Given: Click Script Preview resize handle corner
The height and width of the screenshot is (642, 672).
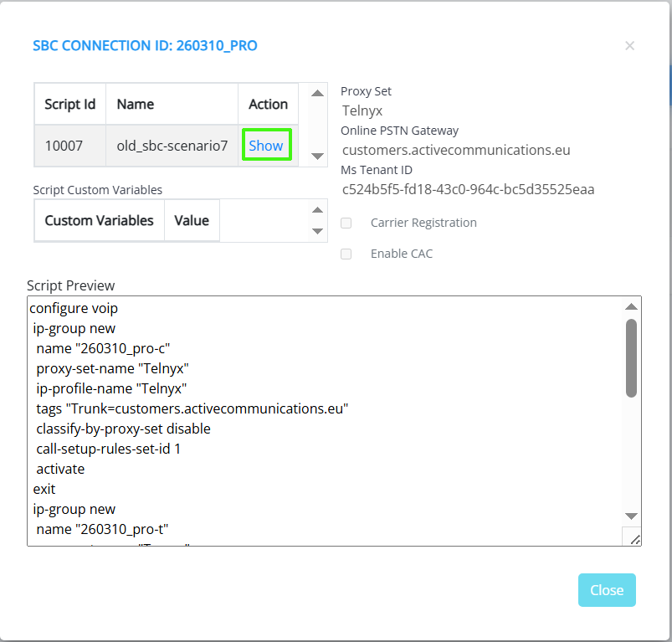Looking at the screenshot, I should [634, 539].
